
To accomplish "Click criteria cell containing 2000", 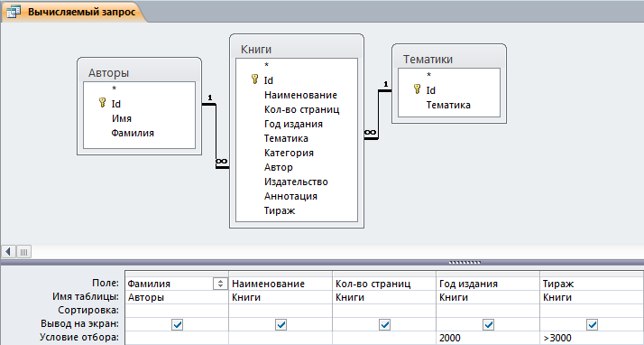I will click(x=488, y=338).
